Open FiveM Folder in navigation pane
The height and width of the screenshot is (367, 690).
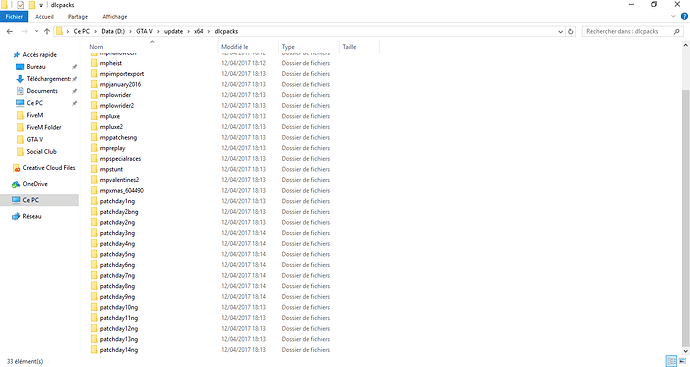(x=44, y=127)
